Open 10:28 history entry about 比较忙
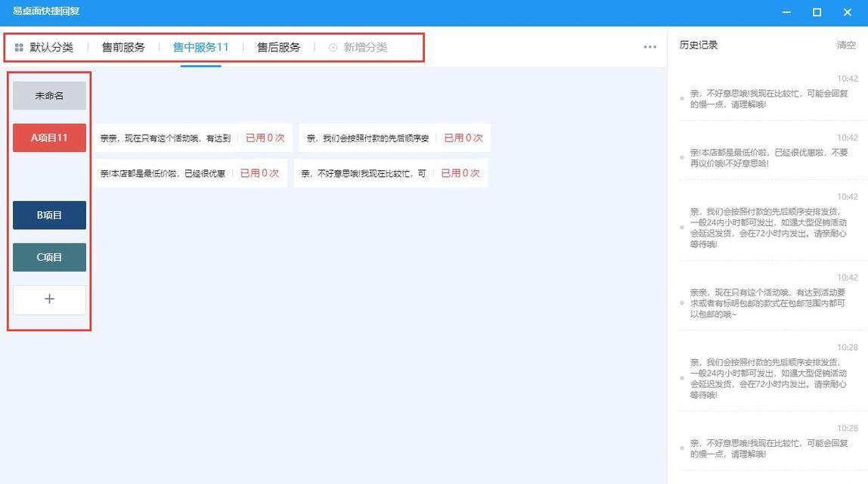Image resolution: width=868 pixels, height=484 pixels. coord(769,448)
